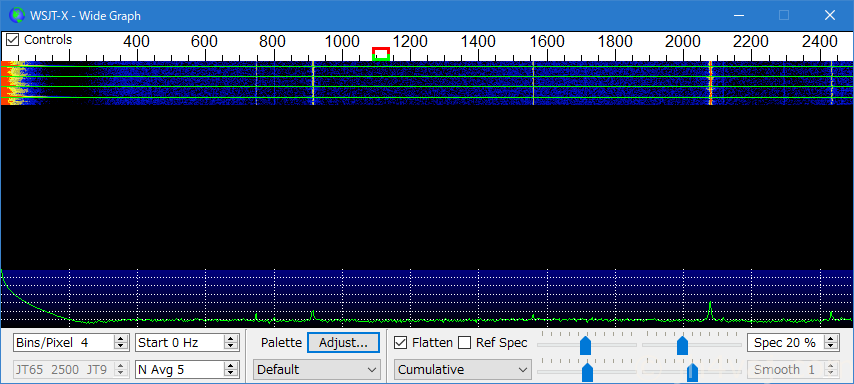Decrease N Avg using the down arrow
This screenshot has height=384, width=854.
click(231, 373)
